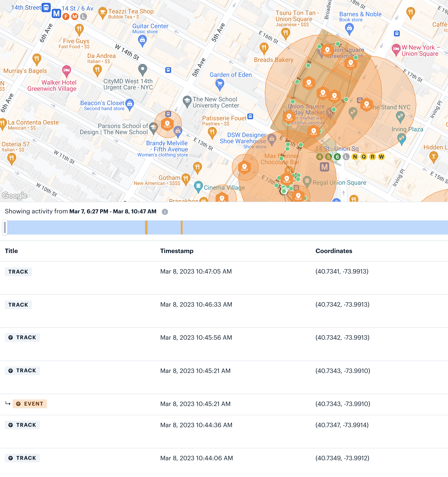The width and height of the screenshot is (448, 477).
Task: Click the CityMD West 14th gray pin
Action: pyautogui.click(x=142, y=70)
